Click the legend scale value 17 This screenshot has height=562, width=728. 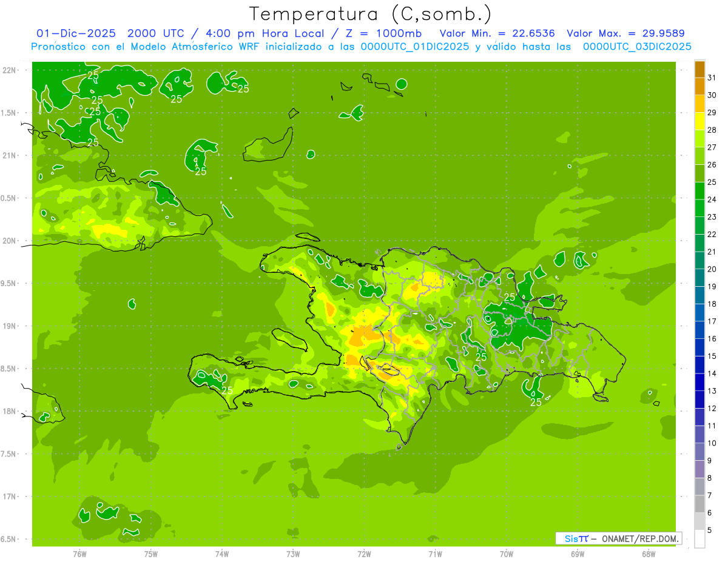click(x=712, y=321)
